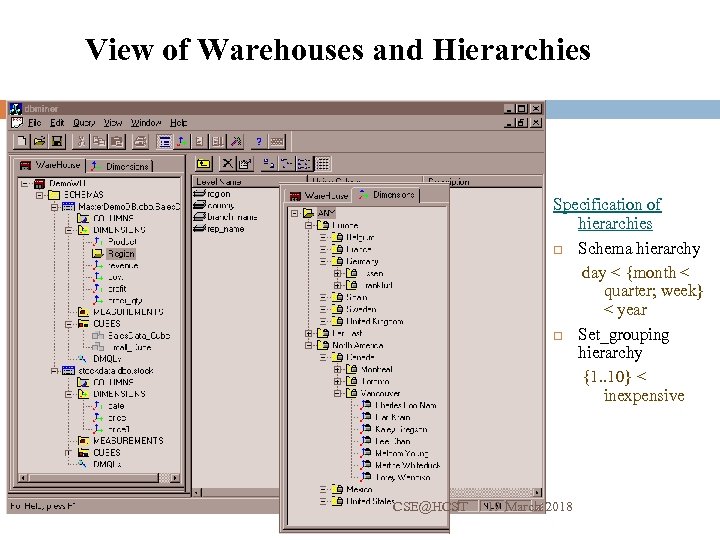Click the colored axes dimension toolbar icon
This screenshot has width=720, height=540.
tap(182, 141)
